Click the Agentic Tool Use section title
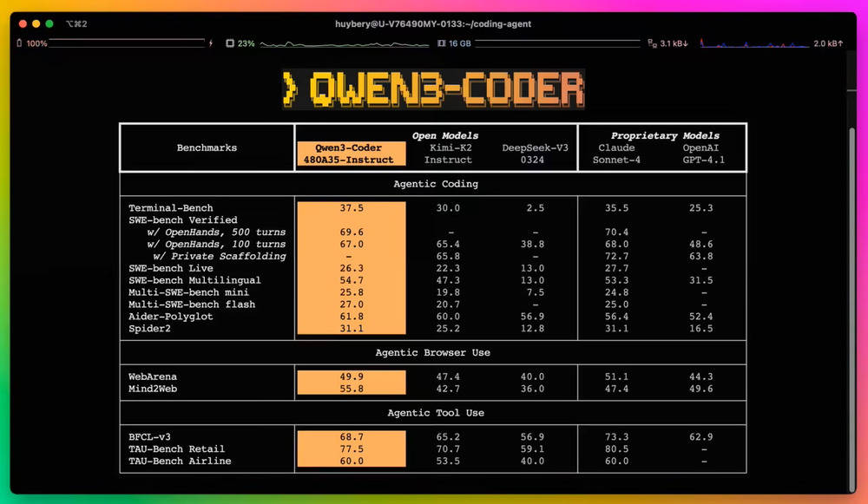Viewport: 868px width, 504px height. [x=436, y=413]
